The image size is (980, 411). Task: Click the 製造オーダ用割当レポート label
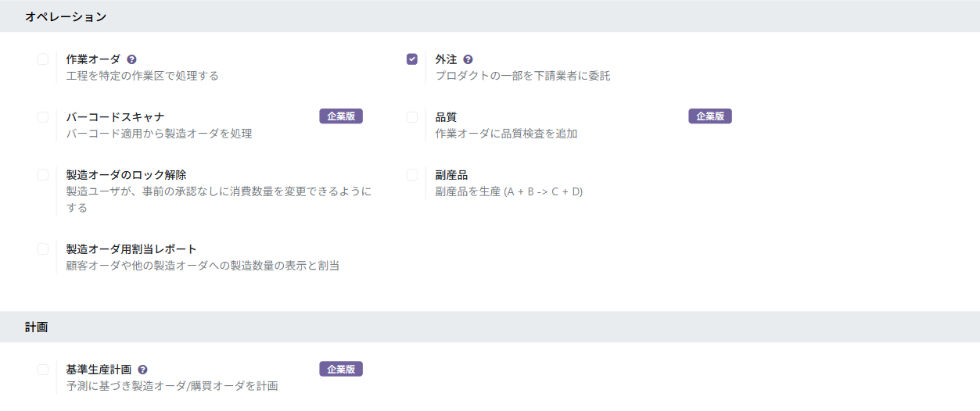coord(131,249)
